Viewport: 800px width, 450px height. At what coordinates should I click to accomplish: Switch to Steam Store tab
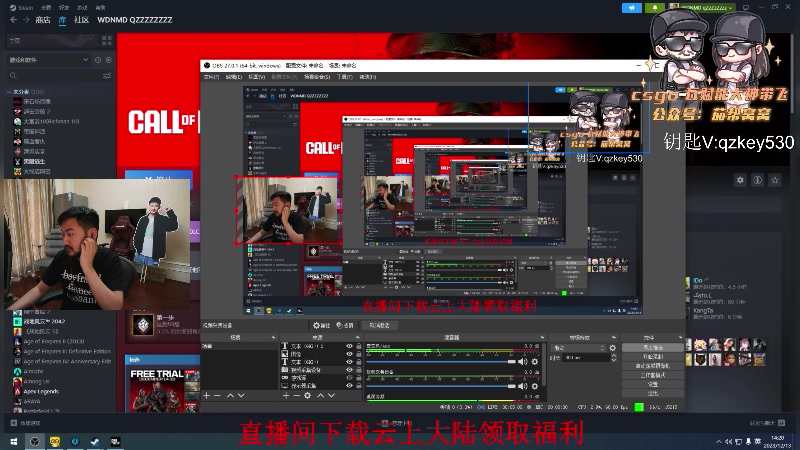(x=42, y=20)
